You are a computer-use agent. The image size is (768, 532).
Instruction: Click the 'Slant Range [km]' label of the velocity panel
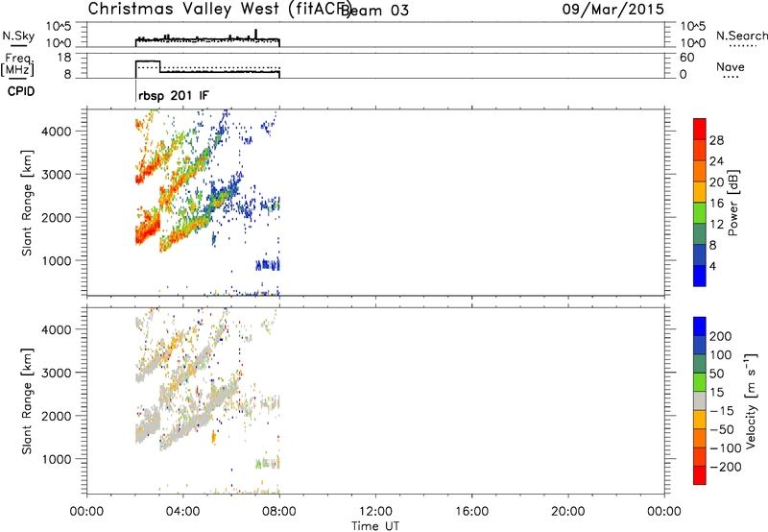[x=27, y=401]
